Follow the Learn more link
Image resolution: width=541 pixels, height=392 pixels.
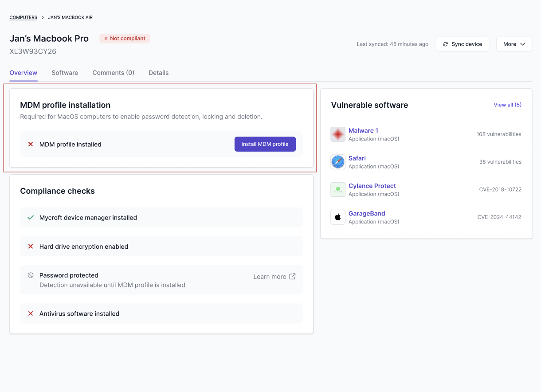click(274, 277)
